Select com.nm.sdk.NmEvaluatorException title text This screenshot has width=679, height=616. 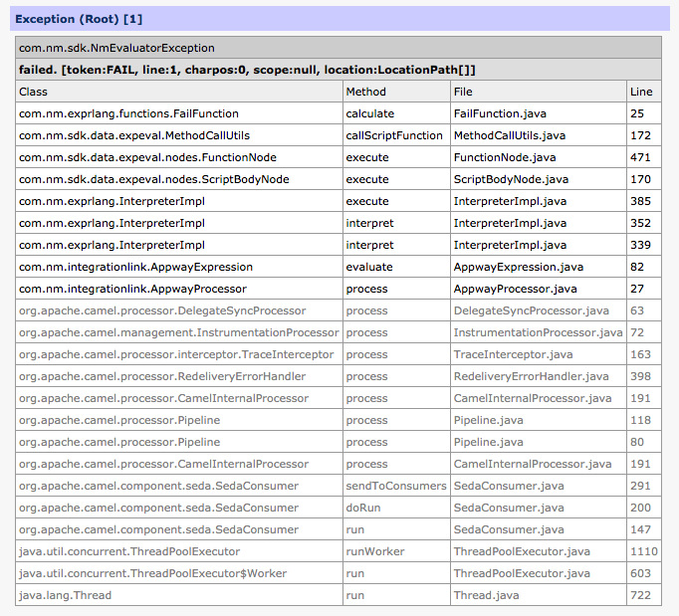pos(116,48)
